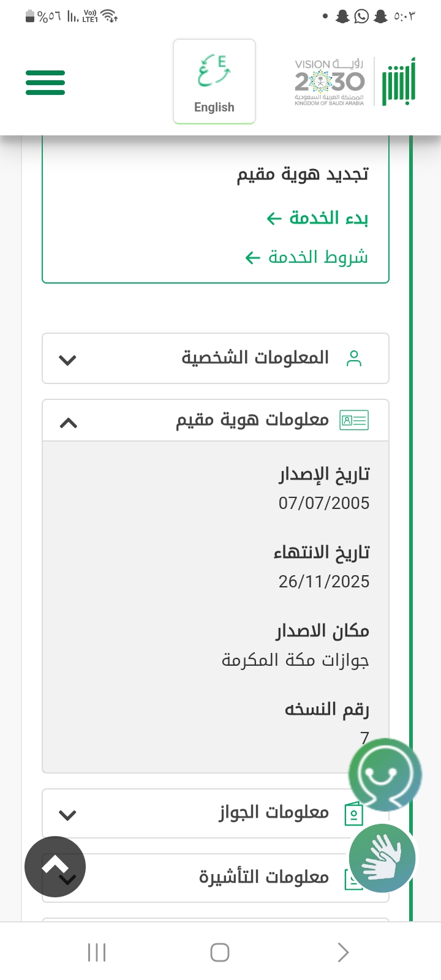The image size is (441, 980).
Task: Click the person icon beside المعلومات الشخصية
Action: coord(354,359)
